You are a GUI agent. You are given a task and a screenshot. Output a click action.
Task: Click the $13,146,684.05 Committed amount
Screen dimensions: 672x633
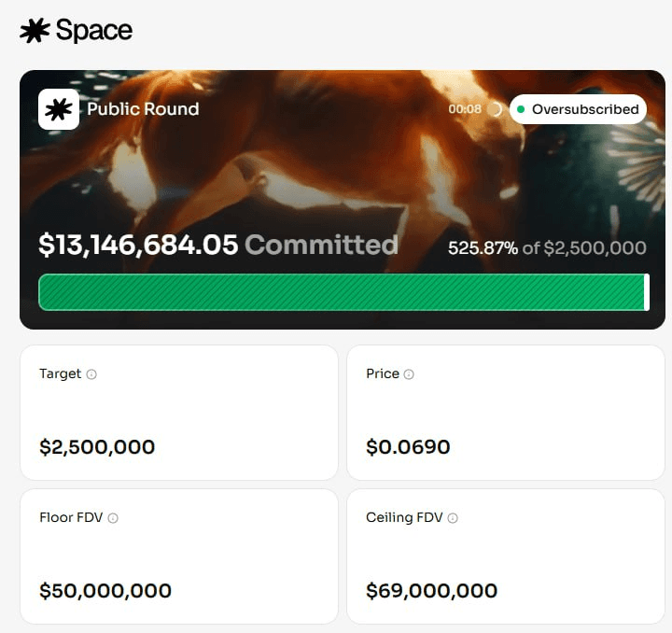(217, 245)
